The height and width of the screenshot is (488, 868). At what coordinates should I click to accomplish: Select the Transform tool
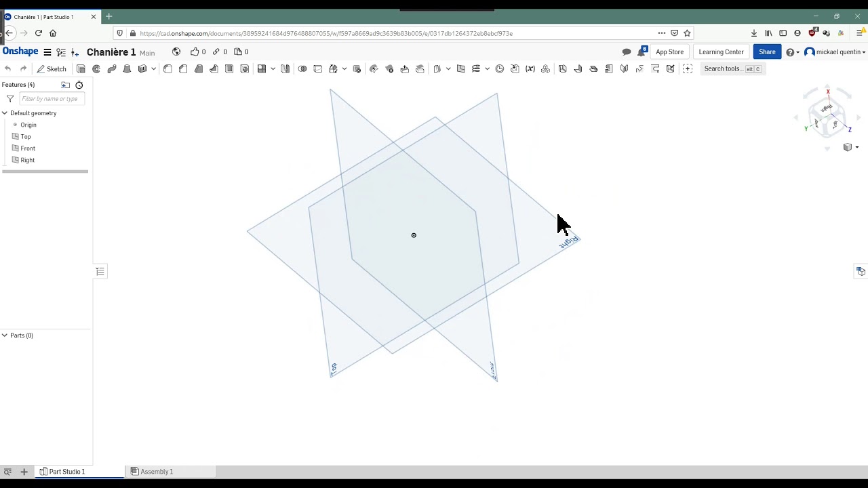333,68
